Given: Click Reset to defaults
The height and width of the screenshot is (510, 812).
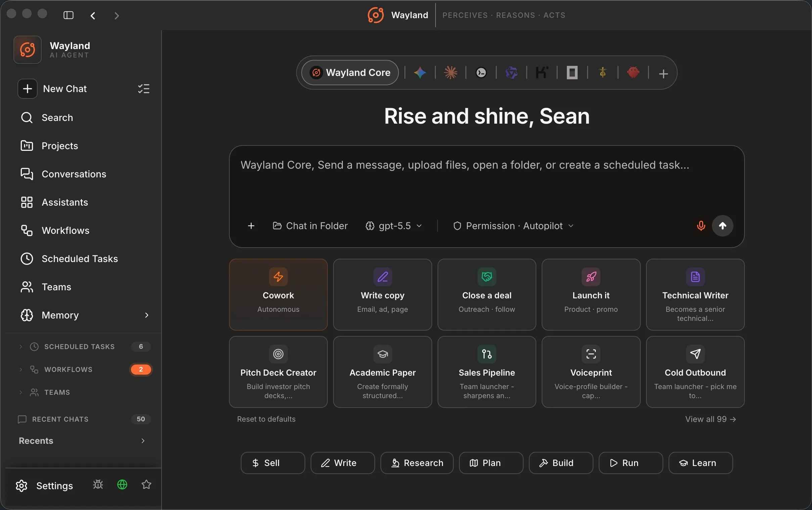Looking at the screenshot, I should (x=266, y=419).
